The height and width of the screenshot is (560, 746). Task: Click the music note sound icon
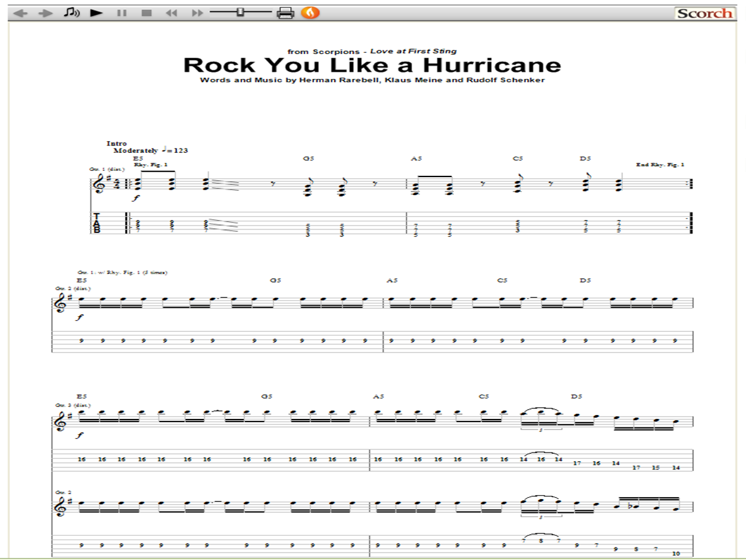pos(72,12)
